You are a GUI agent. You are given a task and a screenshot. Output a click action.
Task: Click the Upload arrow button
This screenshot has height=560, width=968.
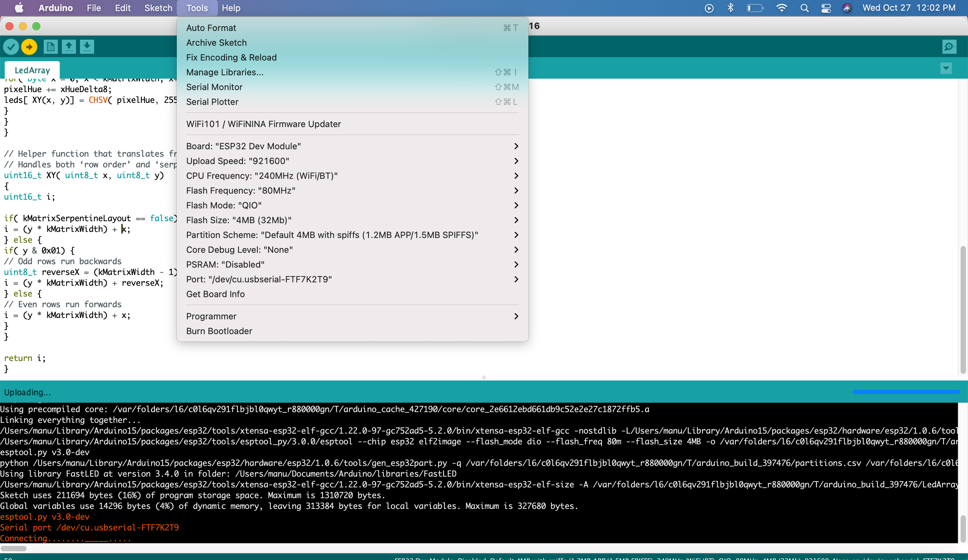pos(29,47)
